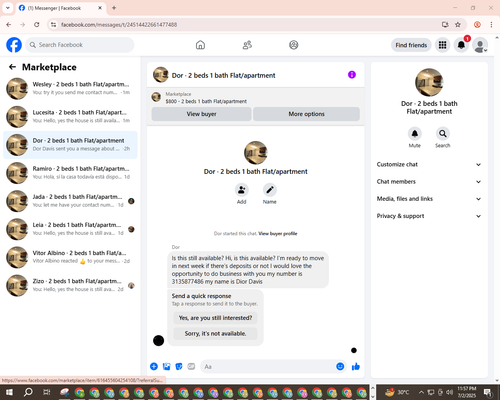Send a thumbs up like
500x400 pixels.
pos(356,367)
